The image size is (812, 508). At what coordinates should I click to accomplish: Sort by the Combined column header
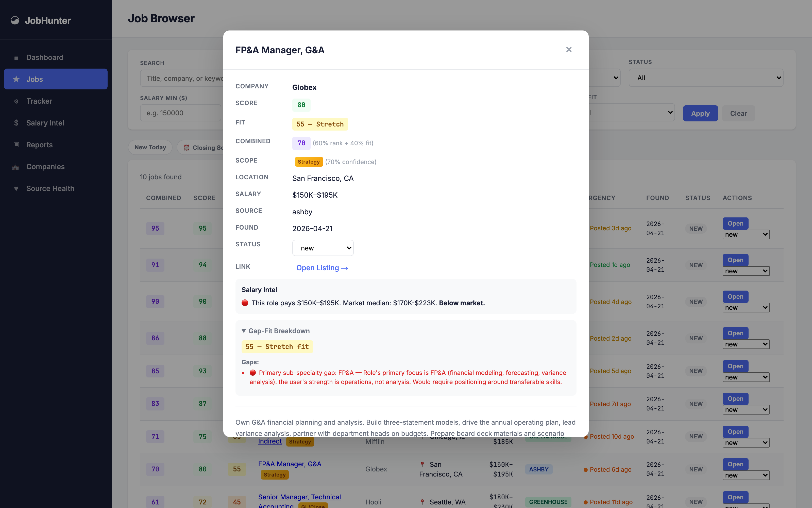pos(163,198)
